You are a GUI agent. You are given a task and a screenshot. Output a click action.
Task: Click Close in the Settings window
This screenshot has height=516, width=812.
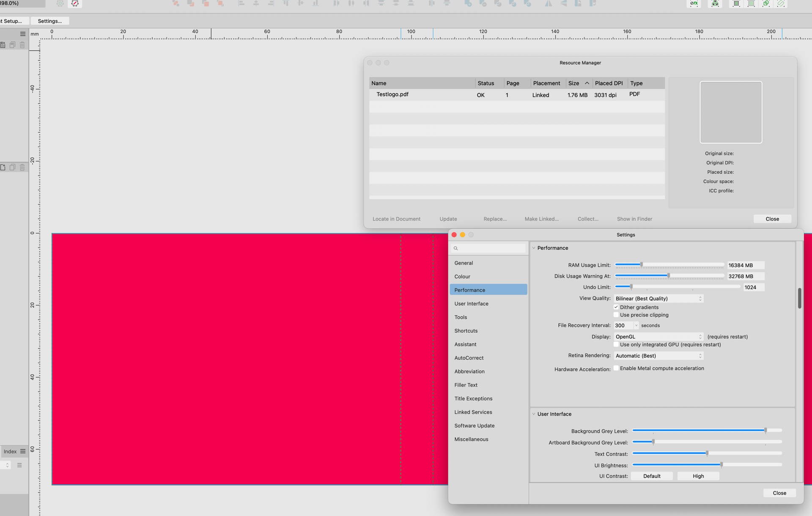pos(779,493)
